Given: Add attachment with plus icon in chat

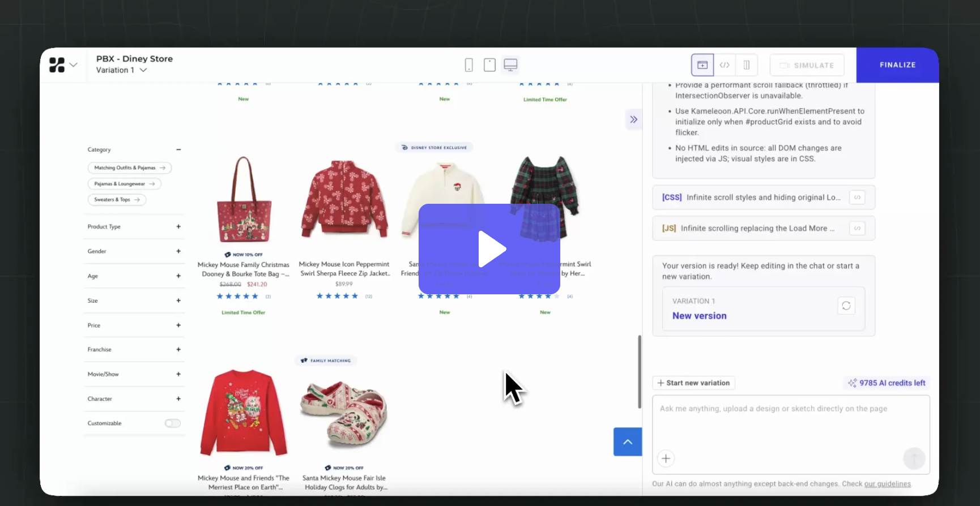Looking at the screenshot, I should pyautogui.click(x=666, y=458).
